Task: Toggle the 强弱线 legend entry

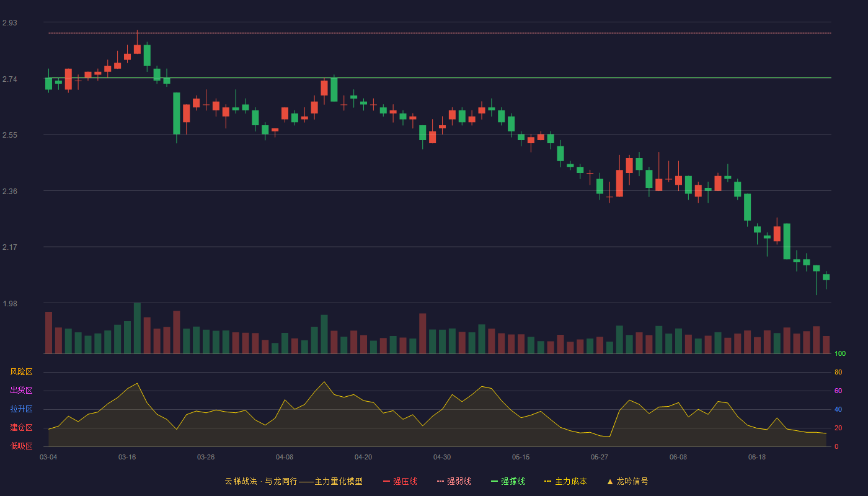Action: pyautogui.click(x=454, y=481)
